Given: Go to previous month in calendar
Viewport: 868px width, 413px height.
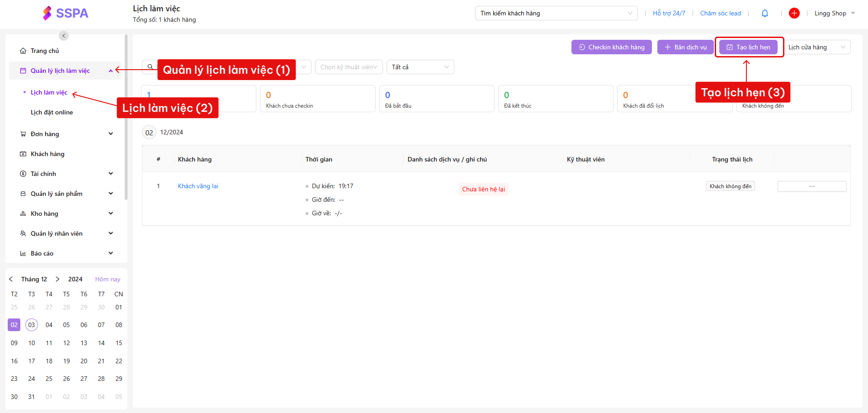Looking at the screenshot, I should coord(11,279).
